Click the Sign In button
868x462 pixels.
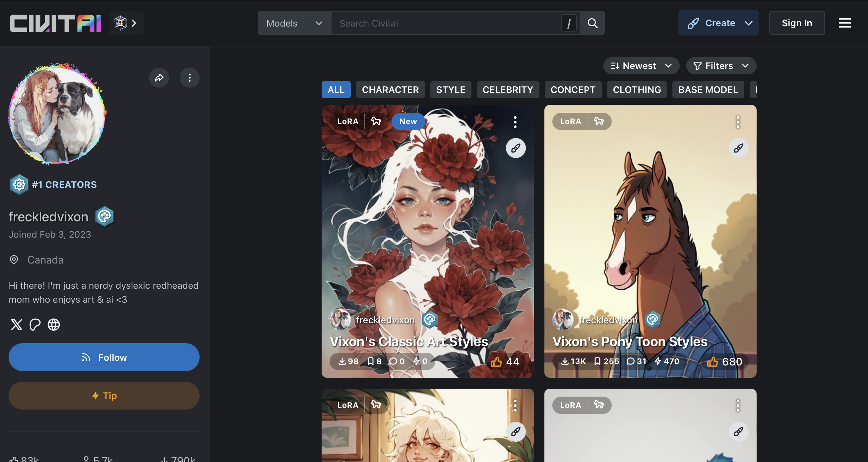point(797,23)
